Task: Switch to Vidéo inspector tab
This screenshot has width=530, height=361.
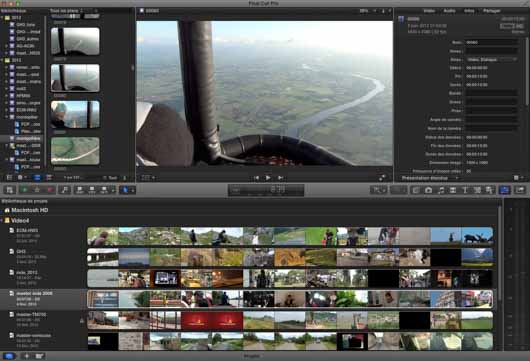Action: tap(429, 11)
